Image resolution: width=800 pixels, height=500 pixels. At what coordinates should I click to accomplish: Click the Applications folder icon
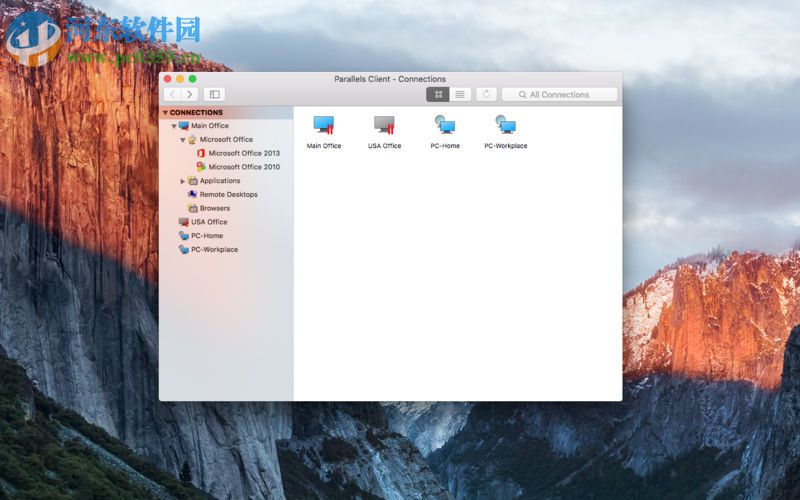192,181
